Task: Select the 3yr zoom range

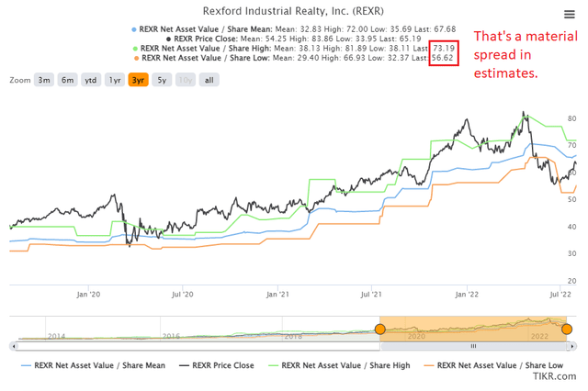Action: tap(139, 80)
